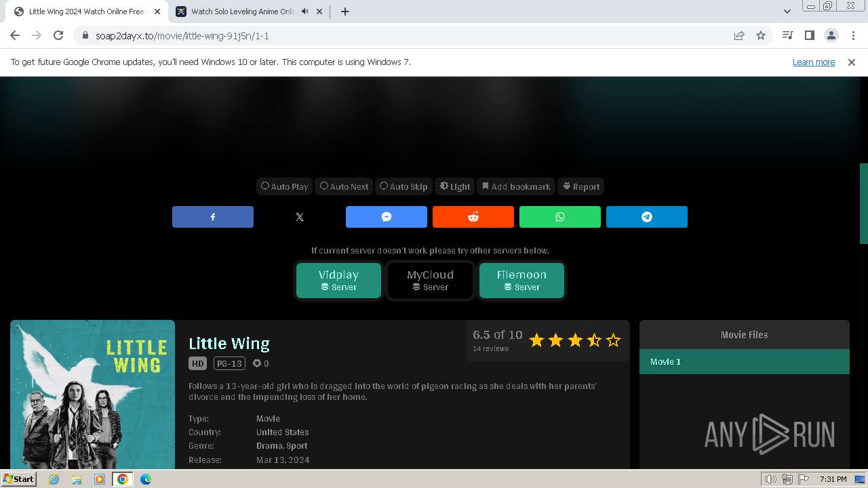
Task: Go back to previous page
Action: coord(15,36)
